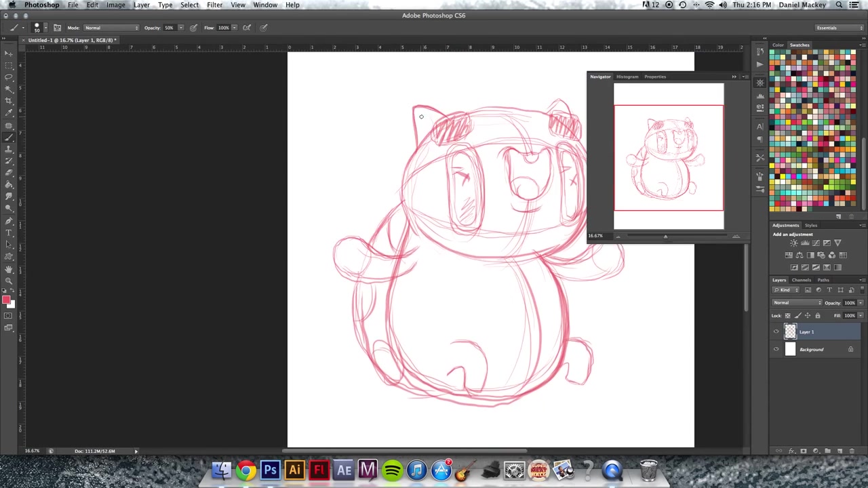Select the Lasso tool

tap(9, 77)
